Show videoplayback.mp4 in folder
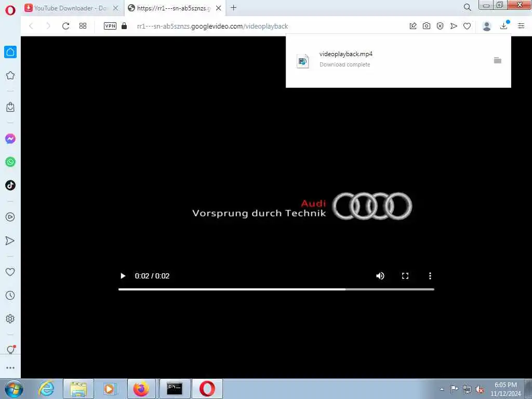The width and height of the screenshot is (532, 399). (x=497, y=60)
